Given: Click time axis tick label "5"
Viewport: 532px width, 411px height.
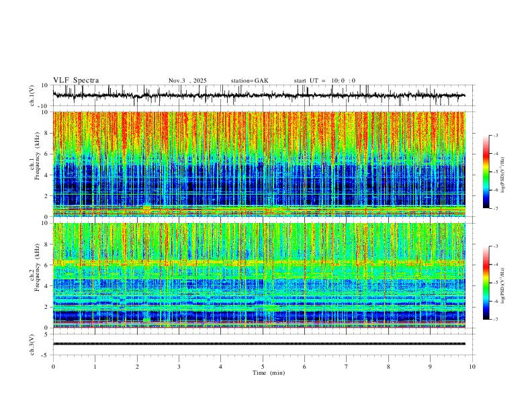Looking at the screenshot, I should [263, 367].
